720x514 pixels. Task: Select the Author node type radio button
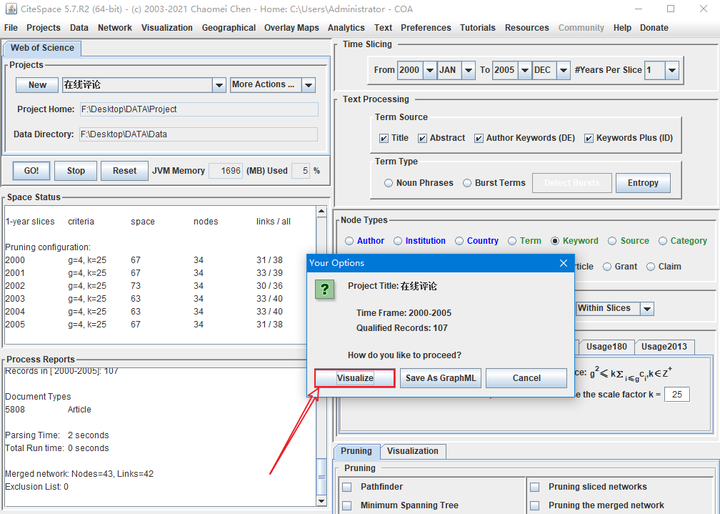tap(350, 241)
